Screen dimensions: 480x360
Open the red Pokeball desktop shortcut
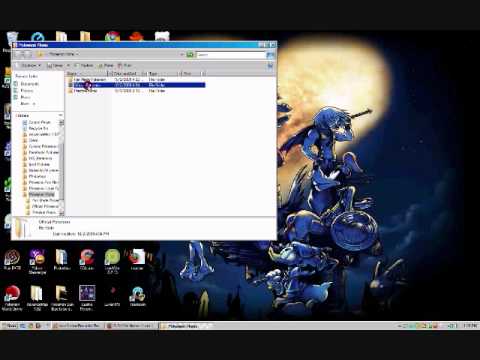pyautogui.click(x=12, y=298)
